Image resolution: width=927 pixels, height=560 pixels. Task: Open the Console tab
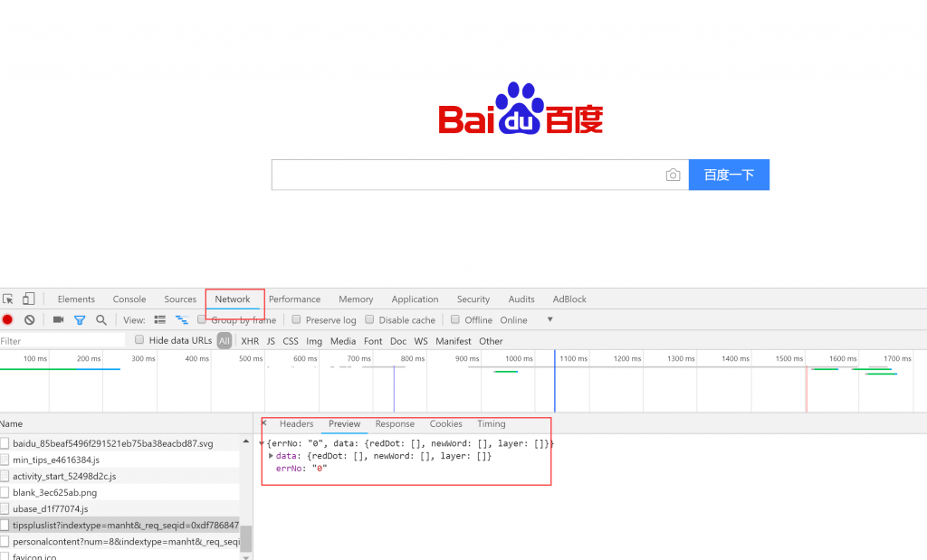coord(129,299)
